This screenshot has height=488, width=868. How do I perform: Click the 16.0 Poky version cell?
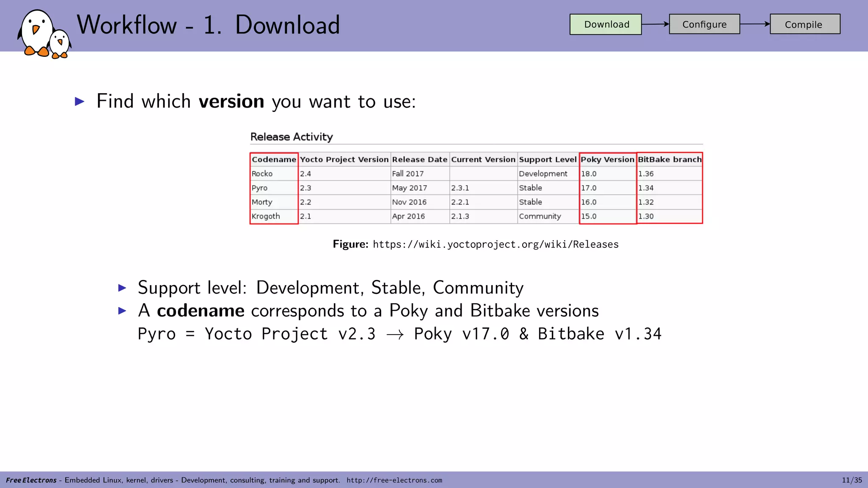click(x=607, y=202)
